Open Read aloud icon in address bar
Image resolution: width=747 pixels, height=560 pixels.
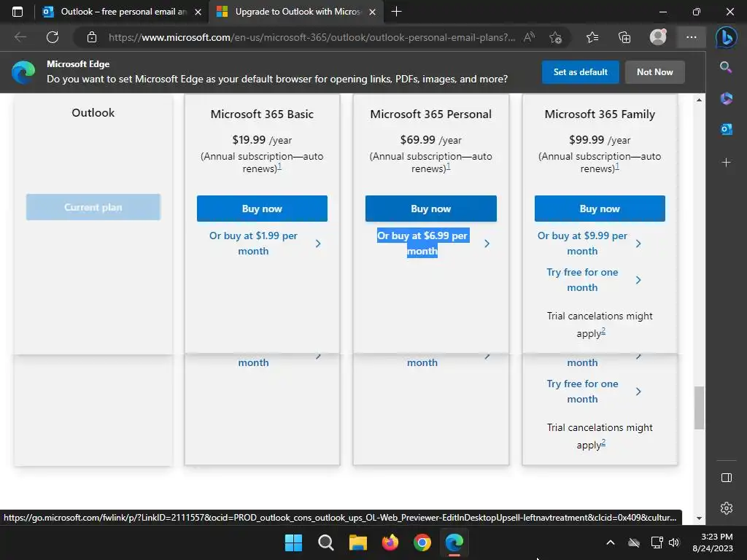pos(530,37)
